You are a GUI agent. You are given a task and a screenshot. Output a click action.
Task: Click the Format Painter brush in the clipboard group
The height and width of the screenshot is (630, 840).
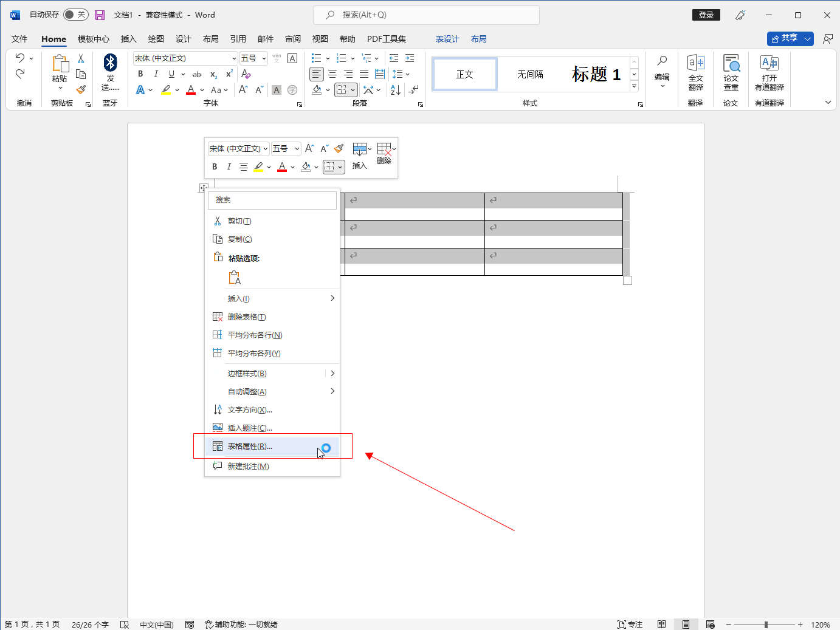point(81,89)
